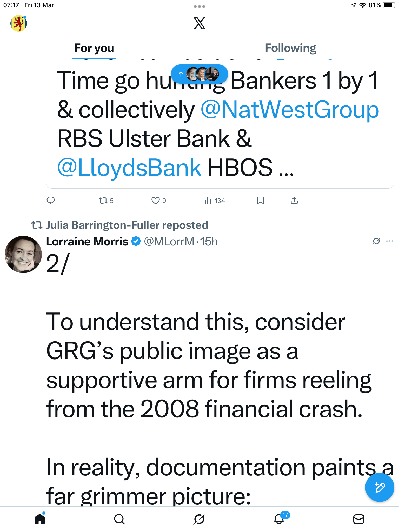Screen dimensions: 399x532
Task: Repost the tweet with 5 reposts
Action: [x=103, y=201]
